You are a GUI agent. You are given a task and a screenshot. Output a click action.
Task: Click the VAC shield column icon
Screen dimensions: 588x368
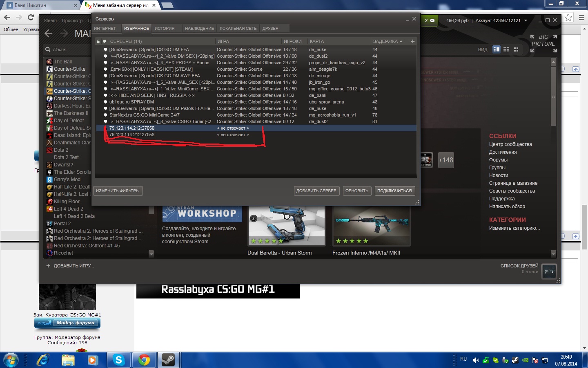pos(105,41)
